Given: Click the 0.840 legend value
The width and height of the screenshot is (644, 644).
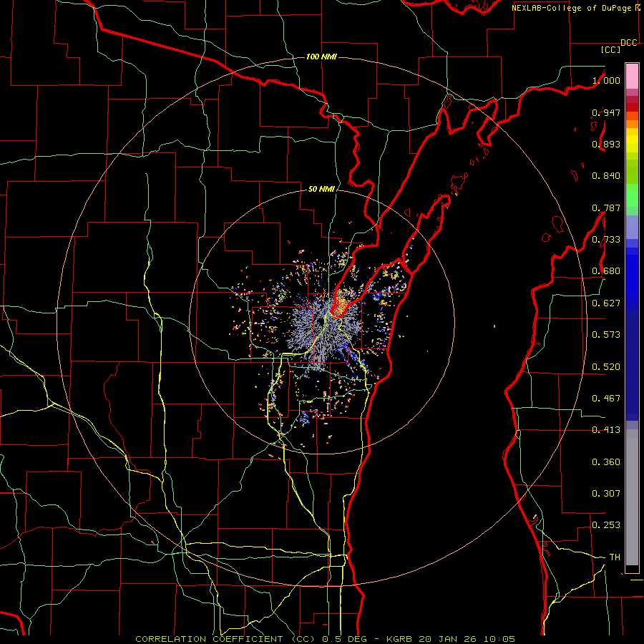Looking at the screenshot, I should (x=606, y=176).
